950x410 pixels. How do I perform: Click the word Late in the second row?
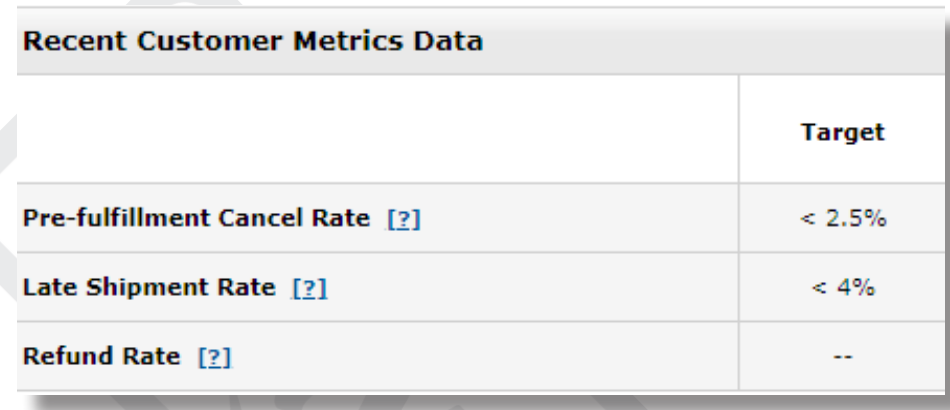pos(50,287)
